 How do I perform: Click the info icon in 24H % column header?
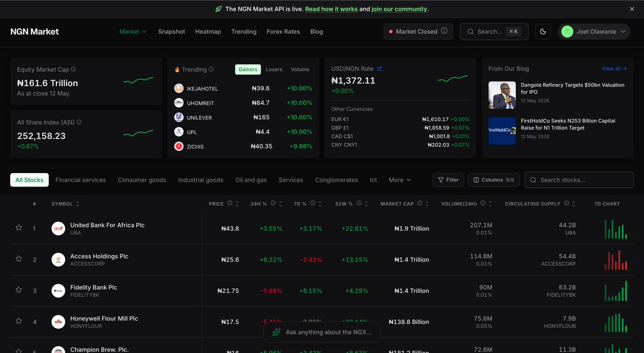(x=273, y=204)
